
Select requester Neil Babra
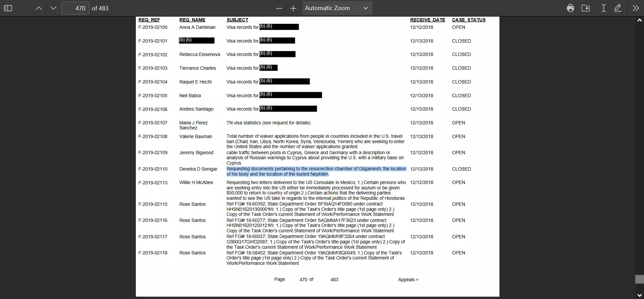[x=190, y=96]
